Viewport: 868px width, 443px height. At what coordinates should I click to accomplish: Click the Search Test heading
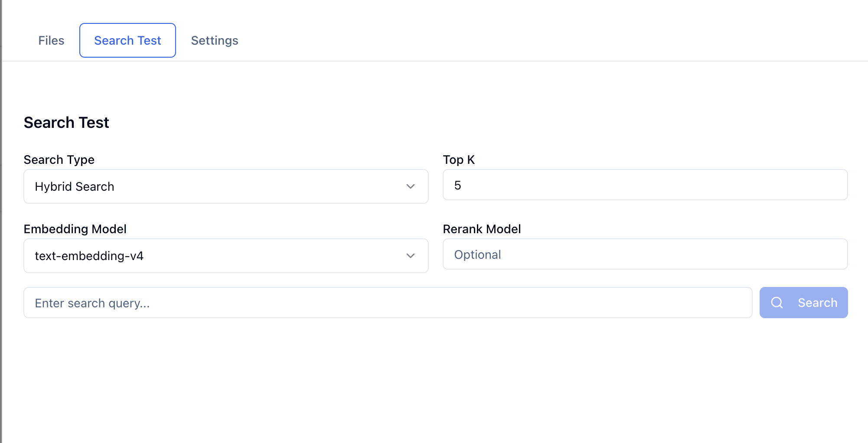[66, 122]
